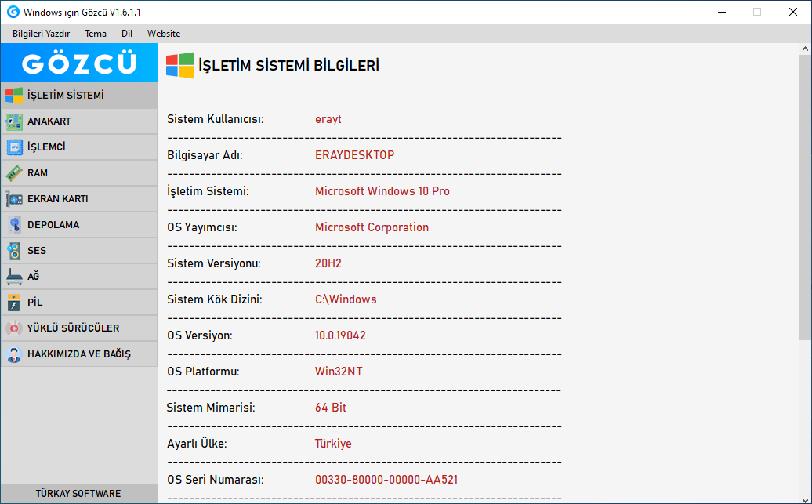Click the Gözcü app icon in title bar
Viewport: 812px width, 504px height.
(13, 12)
